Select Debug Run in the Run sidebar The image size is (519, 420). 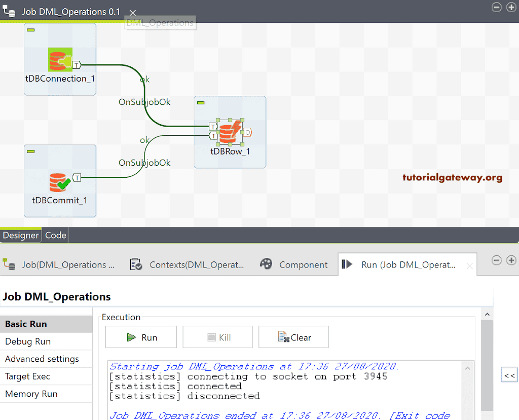pos(28,341)
